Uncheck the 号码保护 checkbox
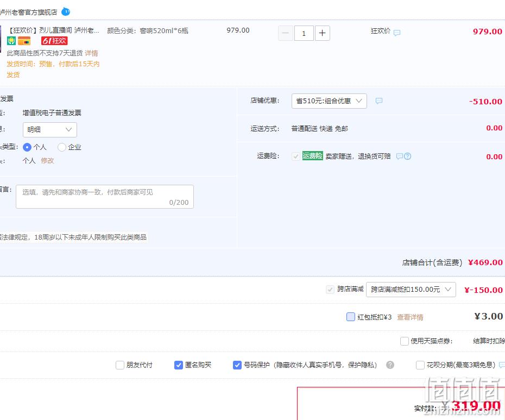 click(x=237, y=365)
